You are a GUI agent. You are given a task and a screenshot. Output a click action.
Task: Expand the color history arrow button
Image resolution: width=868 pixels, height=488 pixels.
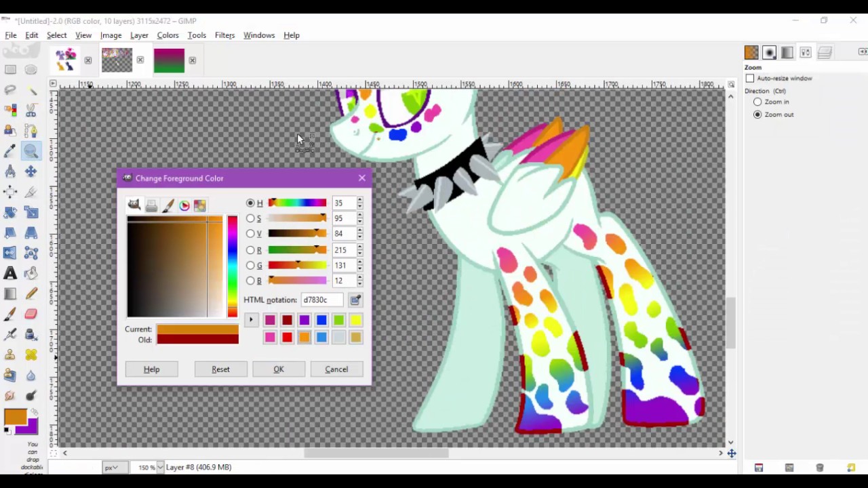(x=251, y=320)
